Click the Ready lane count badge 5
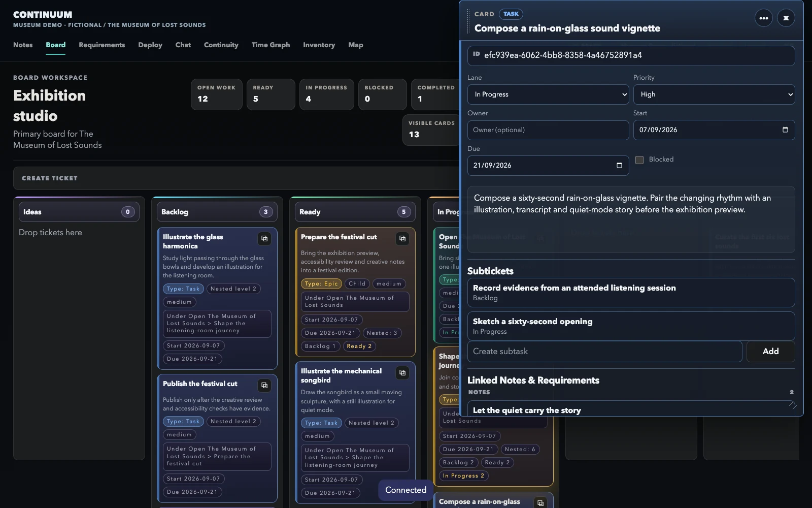The width and height of the screenshot is (812, 508). pyautogui.click(x=404, y=212)
